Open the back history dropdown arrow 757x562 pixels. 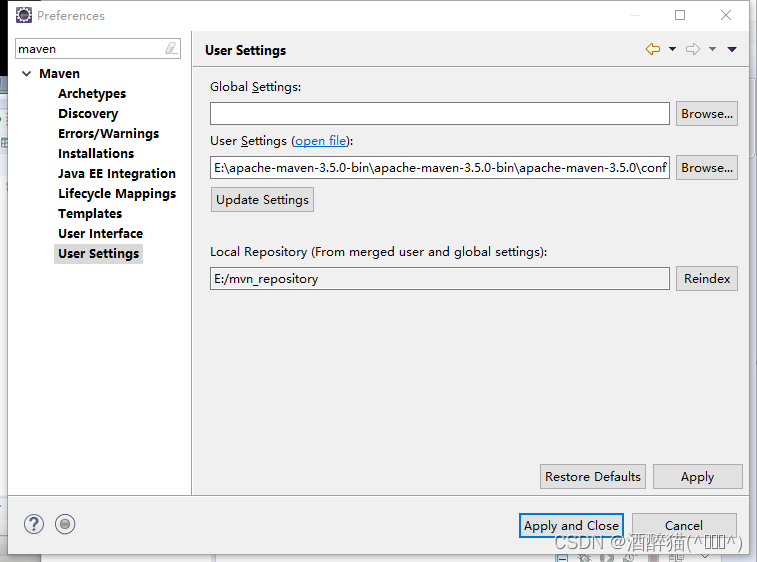[672, 49]
